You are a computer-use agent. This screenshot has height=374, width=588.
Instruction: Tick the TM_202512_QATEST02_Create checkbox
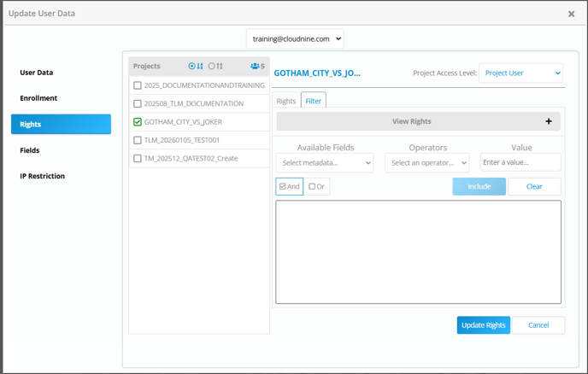pos(138,159)
